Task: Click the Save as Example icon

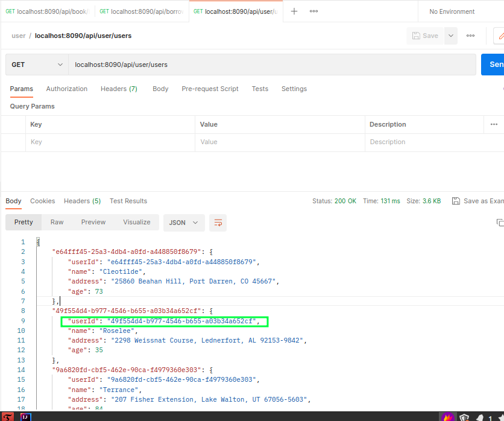Action: [456, 201]
